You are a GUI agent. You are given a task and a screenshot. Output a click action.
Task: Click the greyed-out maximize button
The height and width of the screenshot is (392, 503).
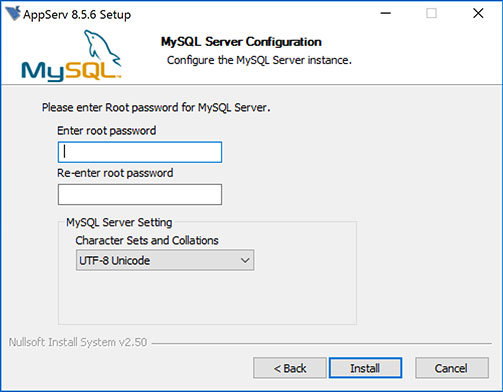click(x=431, y=13)
